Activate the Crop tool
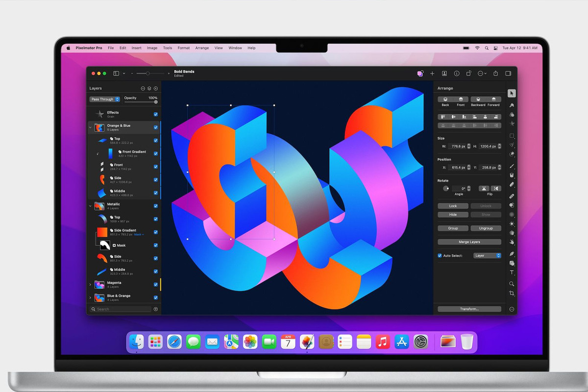The image size is (588, 392). [x=512, y=293]
